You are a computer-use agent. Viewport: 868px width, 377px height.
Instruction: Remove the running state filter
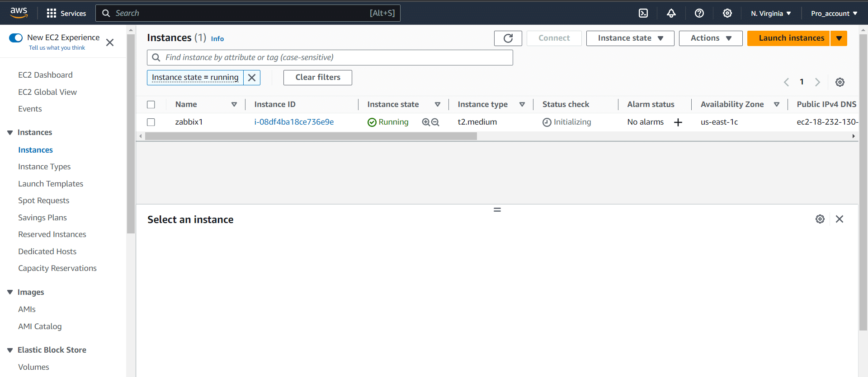pos(252,78)
